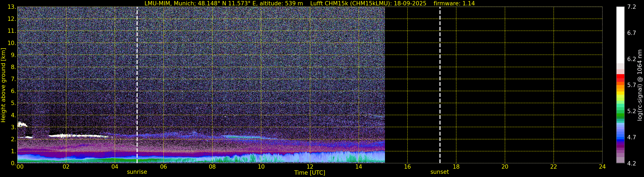Click the 'Time [UTC]' axis title
This screenshot has width=644, height=177.
(310, 173)
